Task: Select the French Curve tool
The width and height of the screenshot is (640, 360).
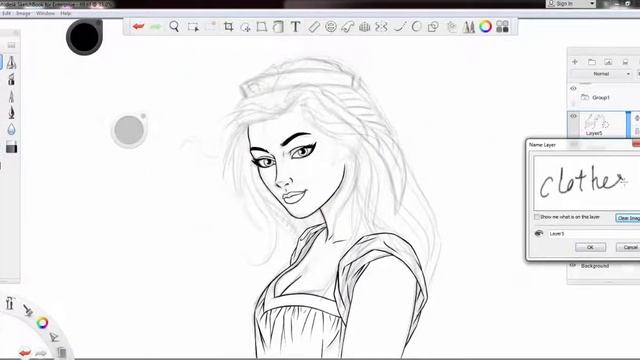Action: pos(347,27)
